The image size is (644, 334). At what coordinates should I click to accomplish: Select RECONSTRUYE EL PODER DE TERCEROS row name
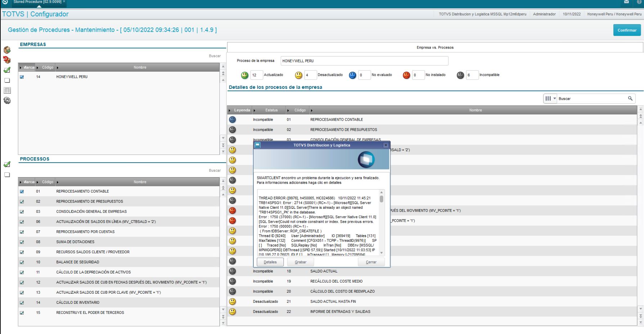point(90,312)
